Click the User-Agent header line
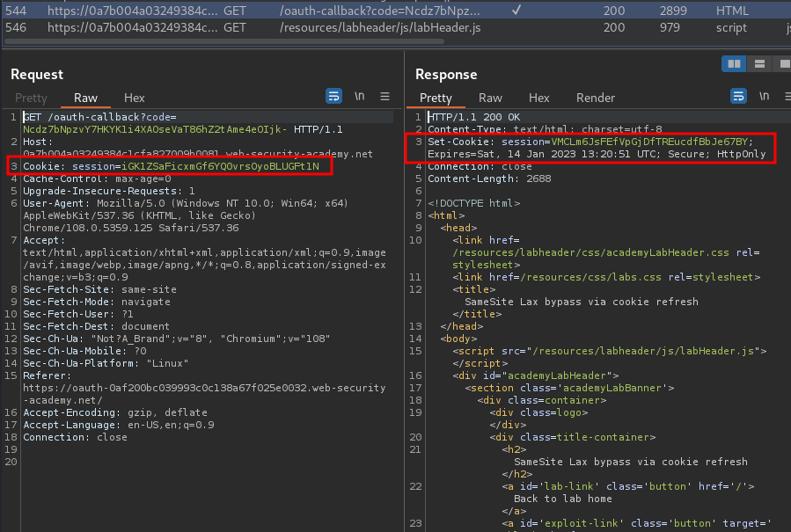Viewport: 791px width, 532px height. [185, 215]
